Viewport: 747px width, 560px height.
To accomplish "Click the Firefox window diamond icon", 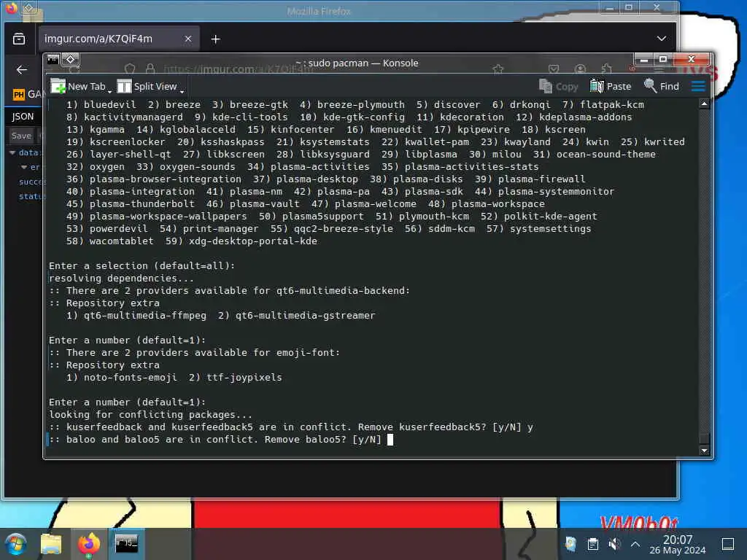I will tap(28, 8).
